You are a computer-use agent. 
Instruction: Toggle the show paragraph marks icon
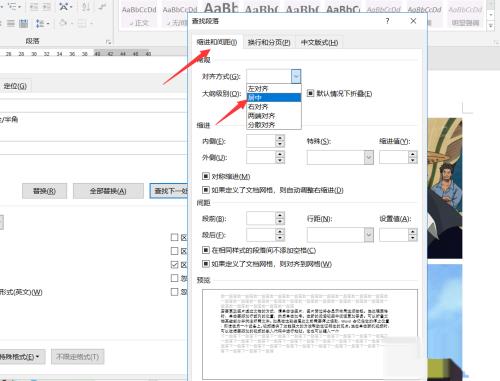coord(103,6)
